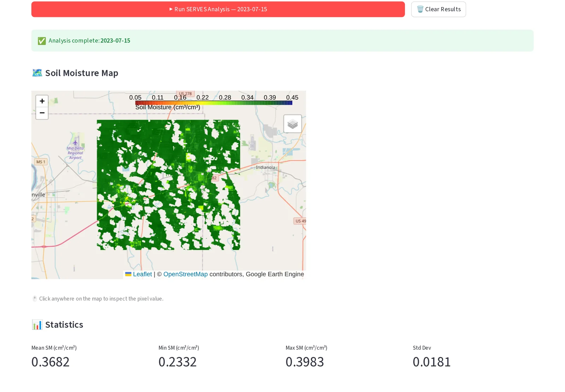
Task: Click the 0.45 legend tick label
Action: [x=292, y=97]
